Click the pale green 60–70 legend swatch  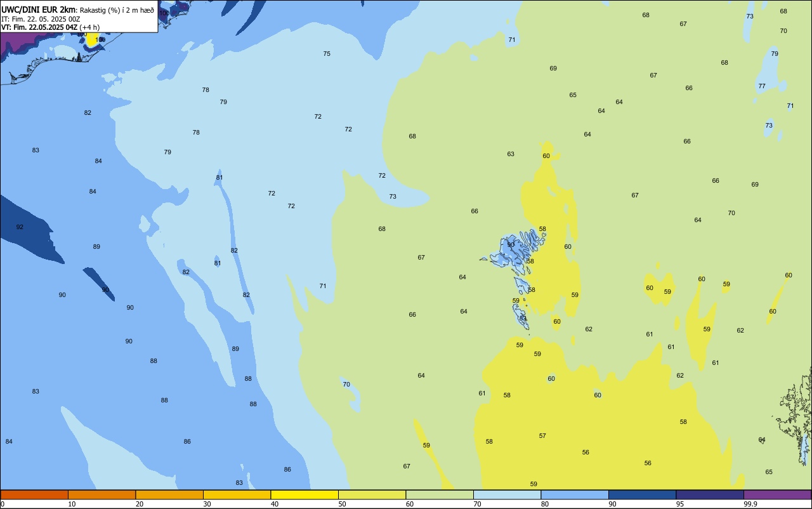[440, 494]
